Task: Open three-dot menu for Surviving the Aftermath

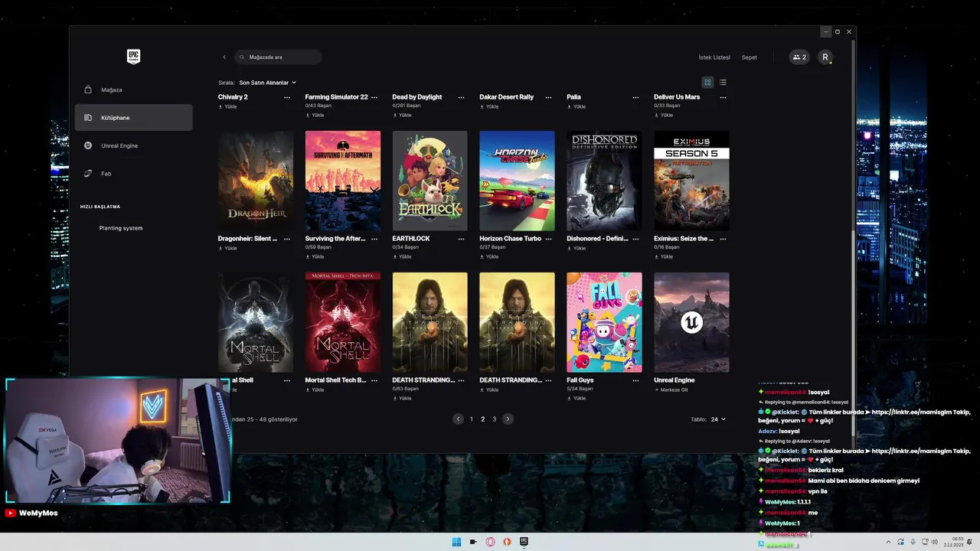Action: 374,239
